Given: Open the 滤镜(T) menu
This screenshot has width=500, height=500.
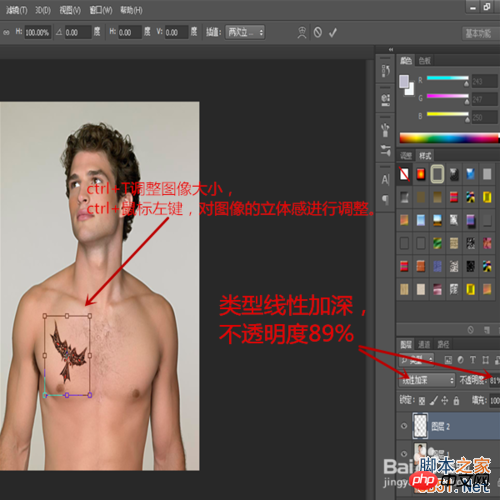Looking at the screenshot, I should coord(17,10).
